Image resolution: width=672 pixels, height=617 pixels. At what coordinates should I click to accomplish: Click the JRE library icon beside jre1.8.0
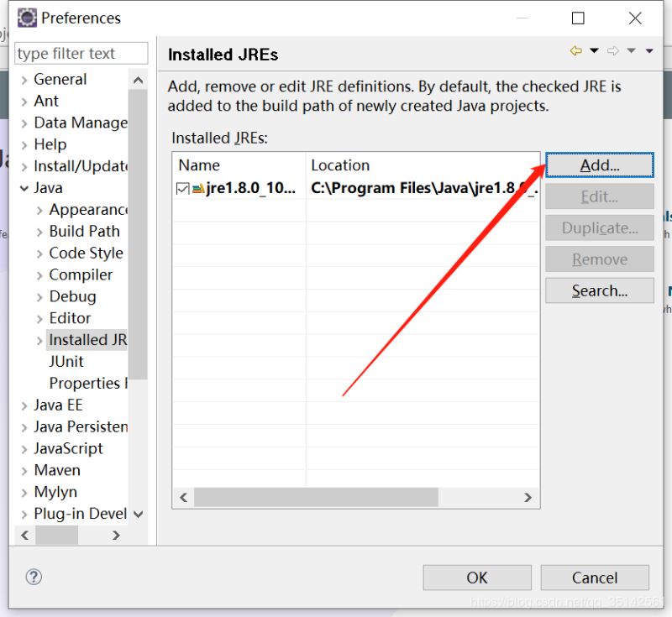click(x=198, y=188)
